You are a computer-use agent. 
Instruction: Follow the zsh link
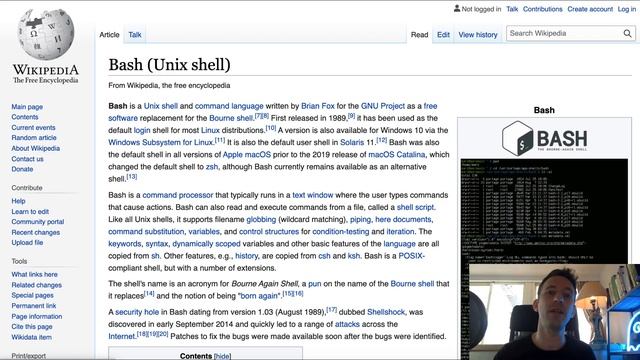(x=212, y=167)
